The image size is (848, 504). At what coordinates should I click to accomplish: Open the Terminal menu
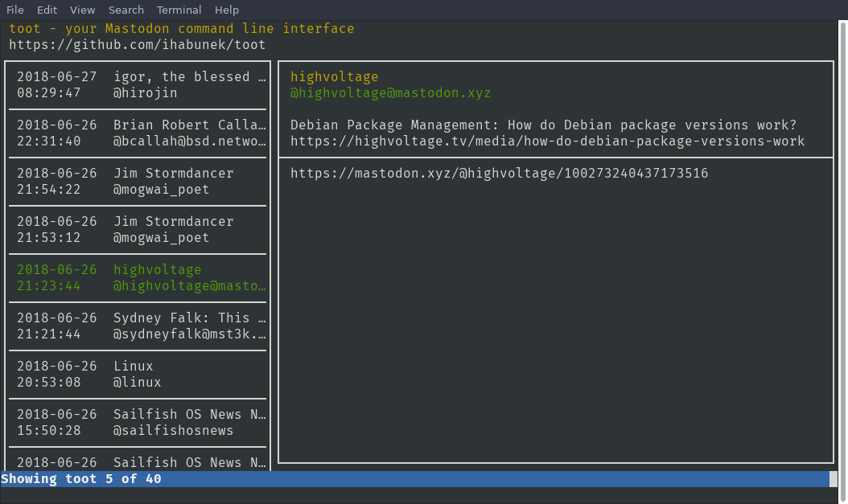tap(179, 10)
